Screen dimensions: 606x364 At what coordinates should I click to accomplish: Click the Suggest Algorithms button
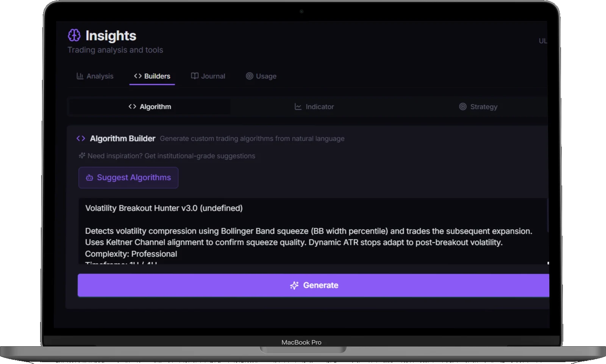(128, 177)
